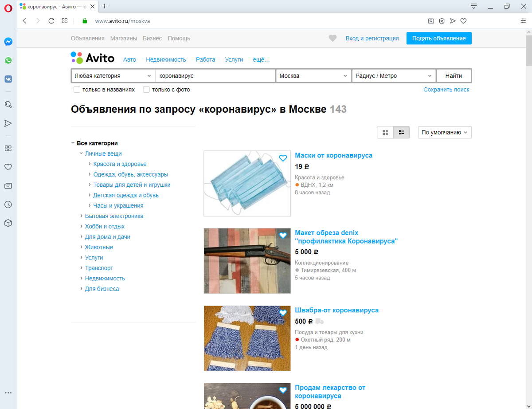The height and width of the screenshot is (409, 532).
Task: Open Facebook Messenger panel in sidebar
Action: click(x=8, y=42)
